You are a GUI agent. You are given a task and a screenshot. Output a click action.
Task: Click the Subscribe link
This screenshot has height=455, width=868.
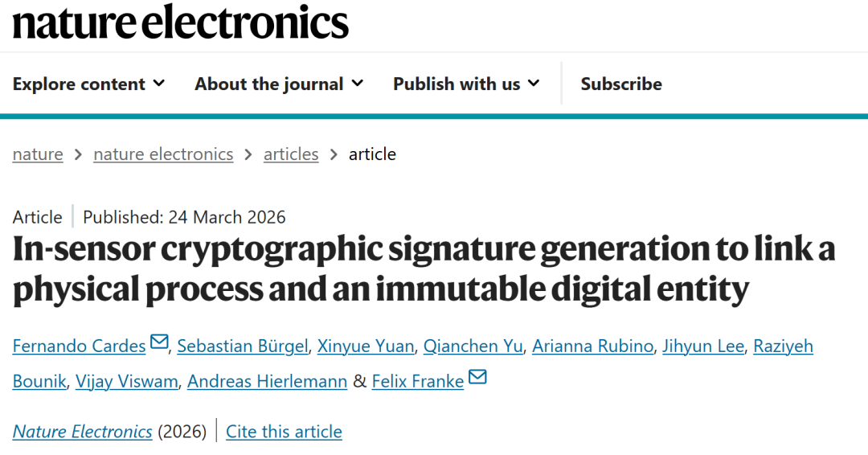point(621,84)
